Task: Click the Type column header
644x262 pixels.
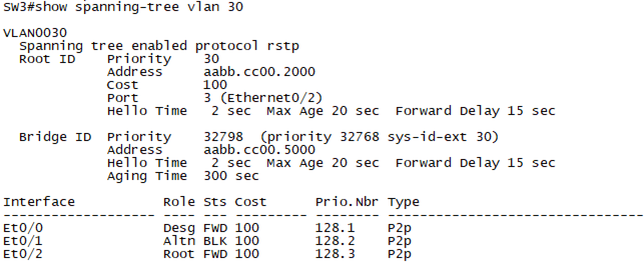Action: pos(403,202)
